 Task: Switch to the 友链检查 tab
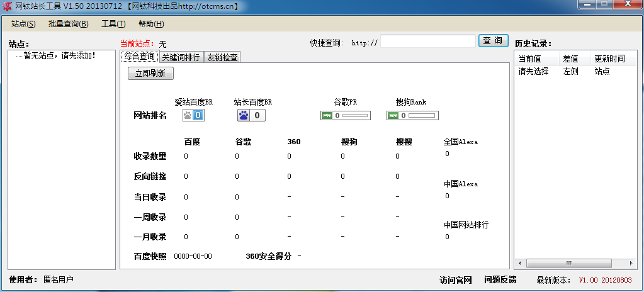(x=222, y=57)
